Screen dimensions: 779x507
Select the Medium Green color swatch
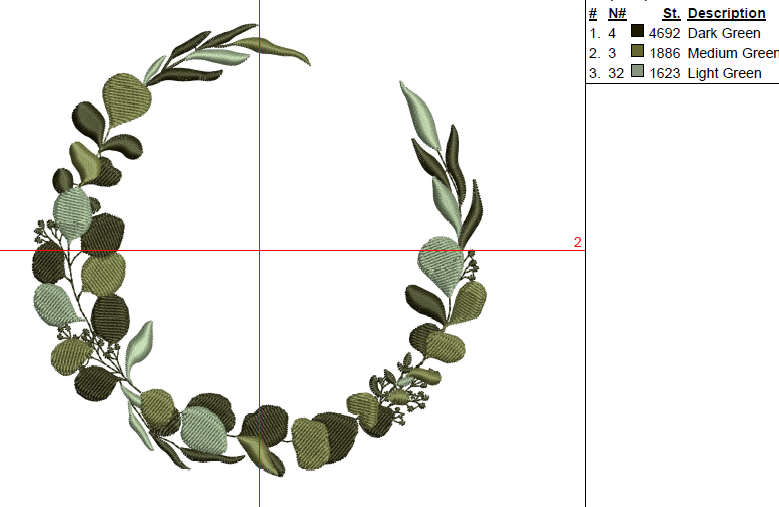pyautogui.click(x=637, y=53)
